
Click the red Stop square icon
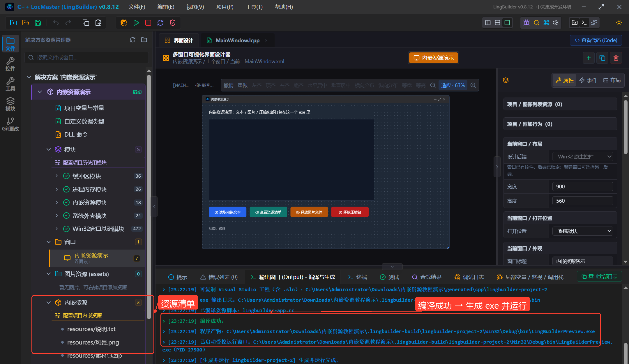[148, 23]
